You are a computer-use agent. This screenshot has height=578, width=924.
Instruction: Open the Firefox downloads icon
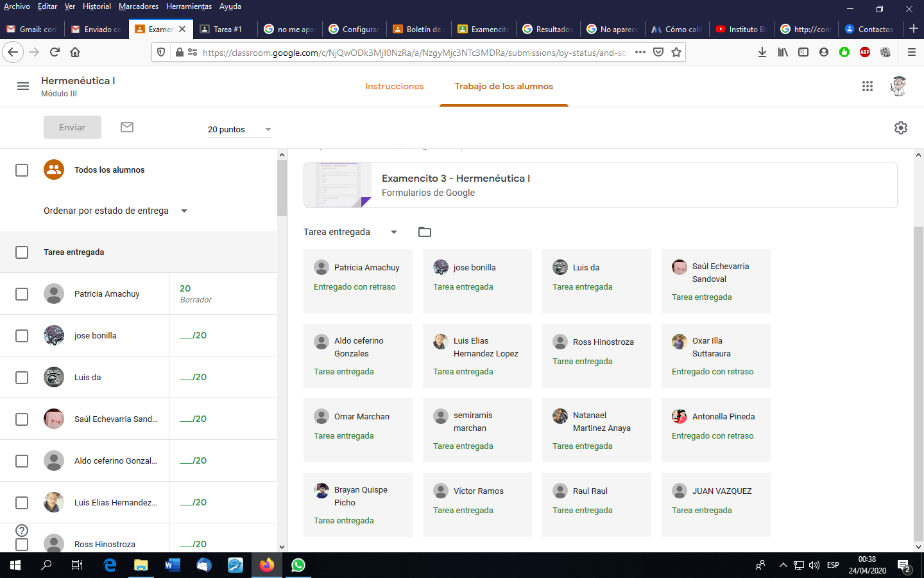762,52
